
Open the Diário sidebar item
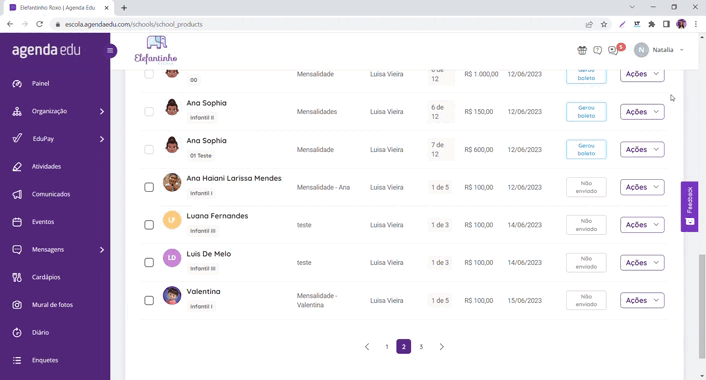[x=40, y=333]
